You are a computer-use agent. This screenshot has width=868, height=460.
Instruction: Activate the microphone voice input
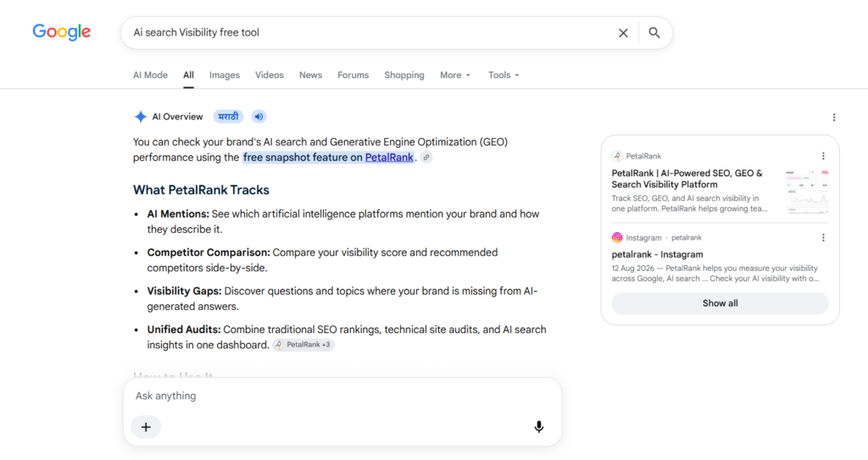pos(538,427)
